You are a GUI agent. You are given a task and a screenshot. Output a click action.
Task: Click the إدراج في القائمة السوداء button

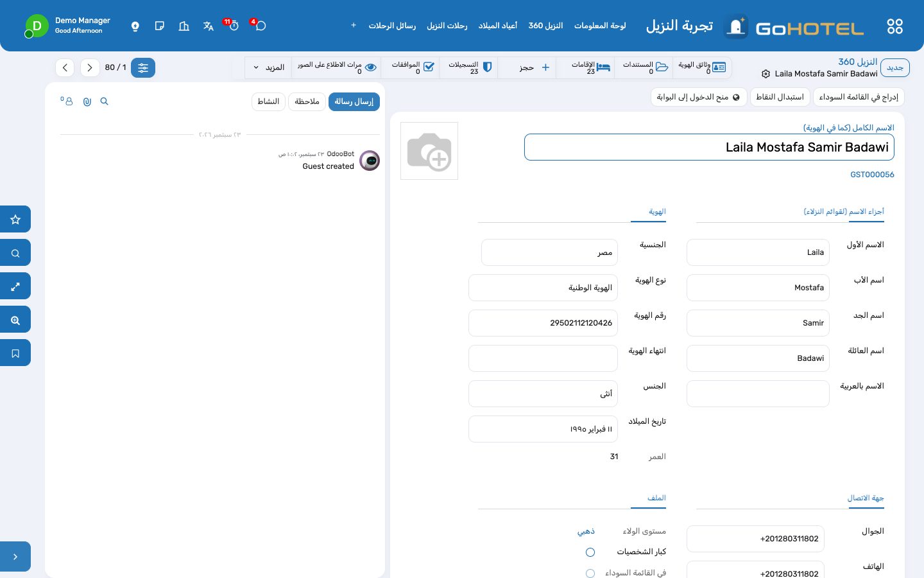[859, 97]
